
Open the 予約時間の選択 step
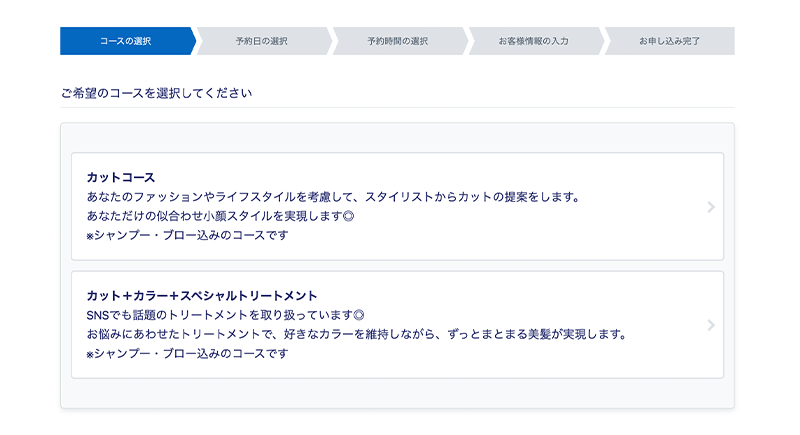point(397,41)
